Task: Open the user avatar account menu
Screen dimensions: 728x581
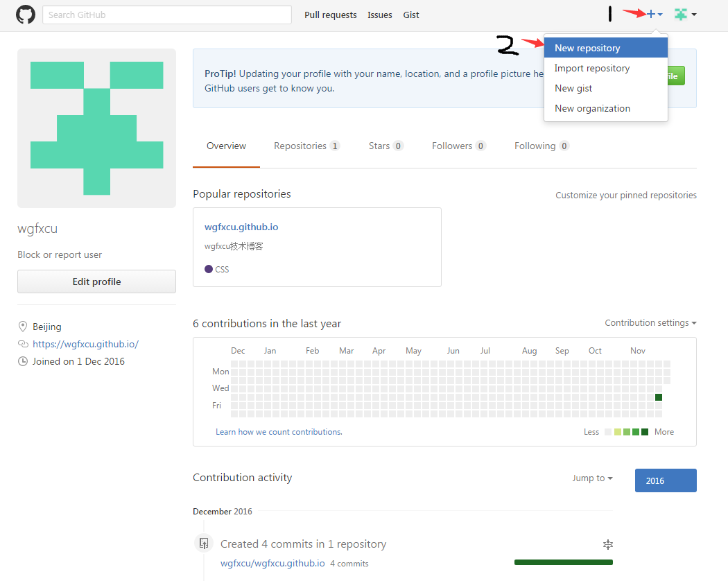Action: [686, 15]
